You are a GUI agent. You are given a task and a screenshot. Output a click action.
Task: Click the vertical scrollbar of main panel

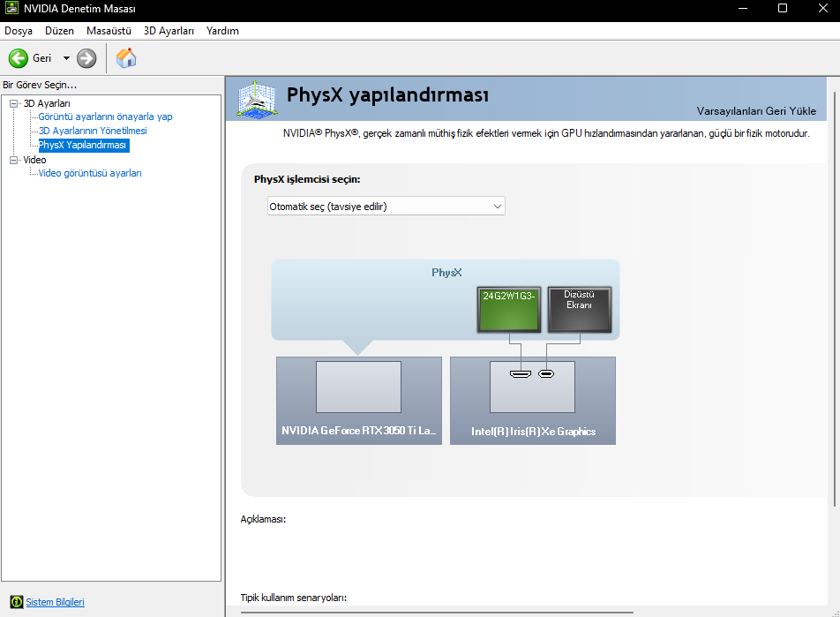pos(834,300)
